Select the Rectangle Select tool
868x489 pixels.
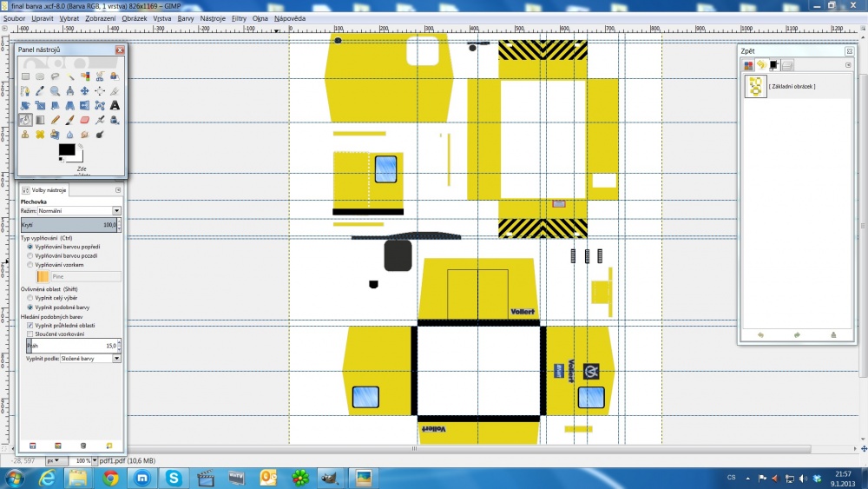25,76
